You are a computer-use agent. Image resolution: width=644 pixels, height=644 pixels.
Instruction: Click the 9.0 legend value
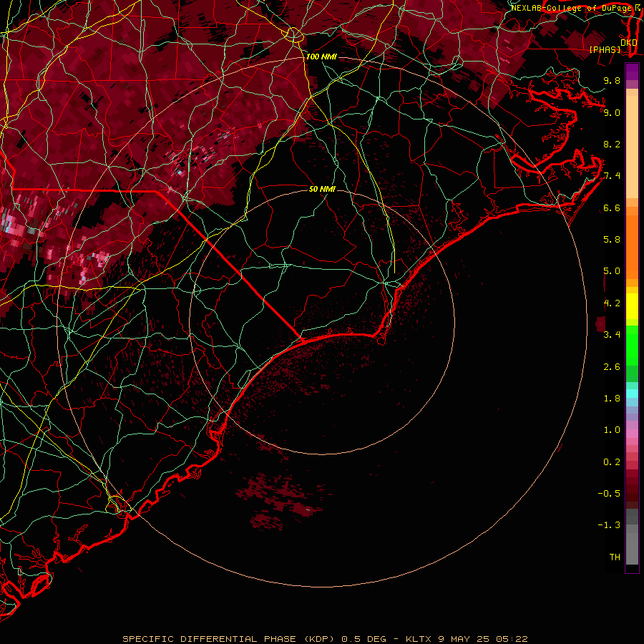click(x=612, y=112)
